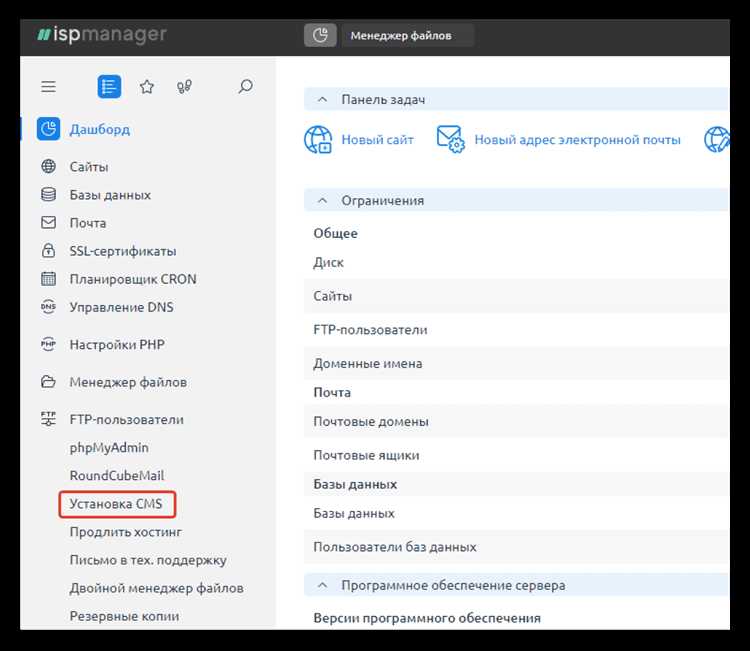Screen dimensions: 750x651
Task: Select the list view icon in sidebar
Action: [x=109, y=87]
